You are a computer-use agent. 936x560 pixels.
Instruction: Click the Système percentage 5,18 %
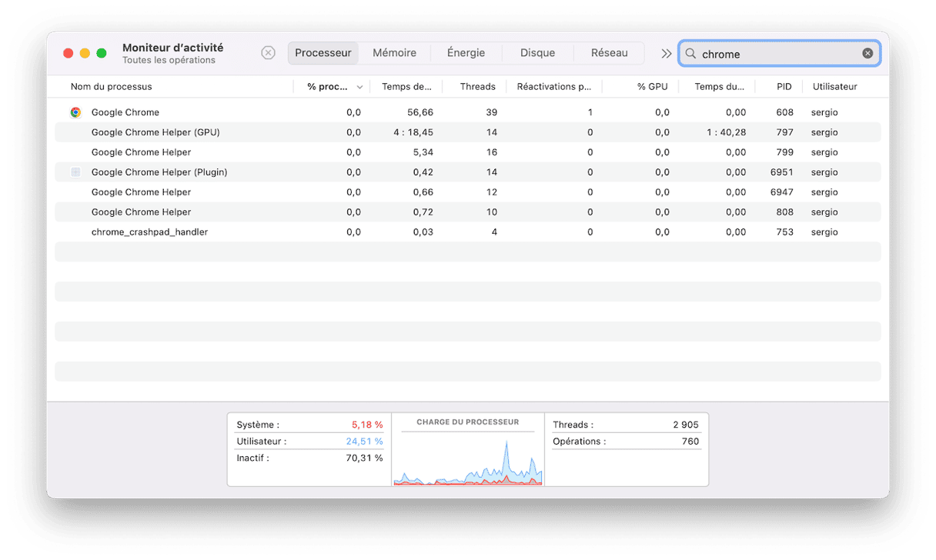(367, 425)
